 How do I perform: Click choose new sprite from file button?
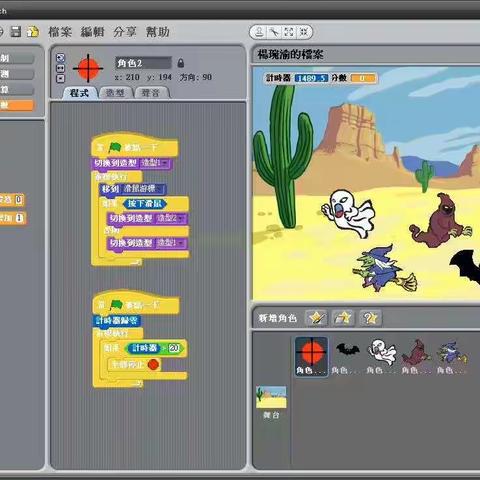(343, 318)
